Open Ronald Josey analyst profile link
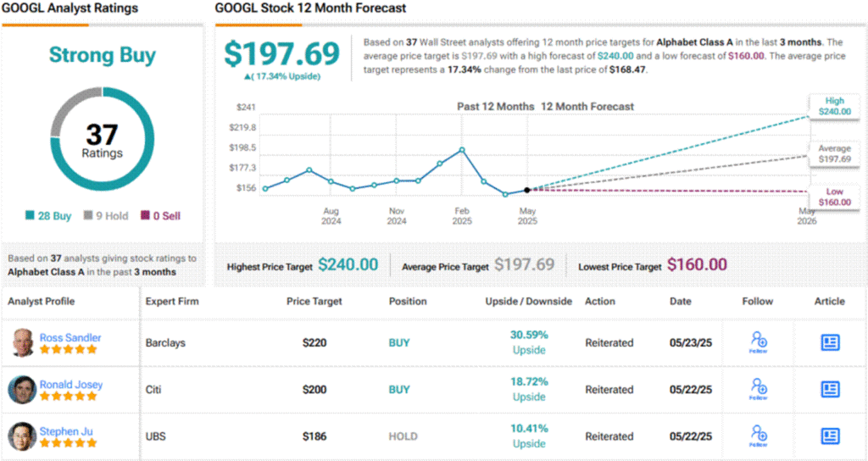The image size is (868, 461). (71, 384)
